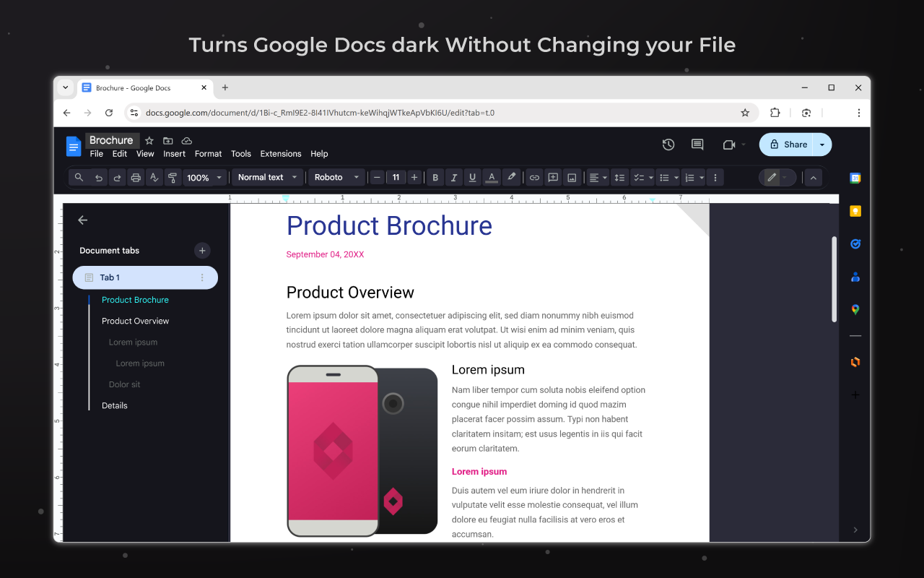Toggle underline formatting
Image resolution: width=924 pixels, height=578 pixels.
[472, 177]
